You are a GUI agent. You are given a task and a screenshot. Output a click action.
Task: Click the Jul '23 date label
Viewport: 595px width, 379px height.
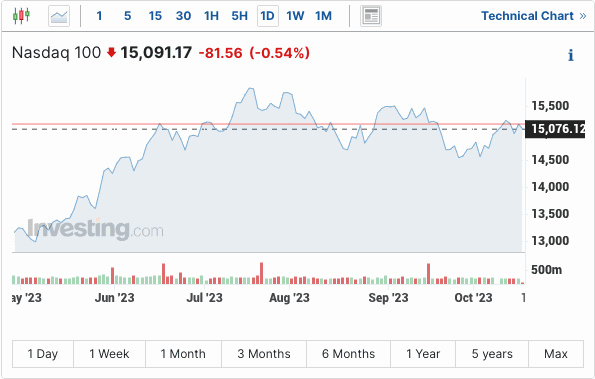click(x=205, y=298)
